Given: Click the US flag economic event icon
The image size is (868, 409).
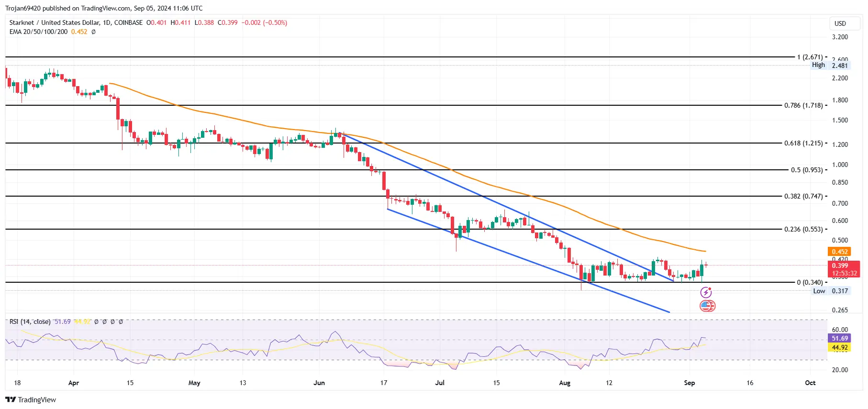Looking at the screenshot, I should pyautogui.click(x=707, y=306).
